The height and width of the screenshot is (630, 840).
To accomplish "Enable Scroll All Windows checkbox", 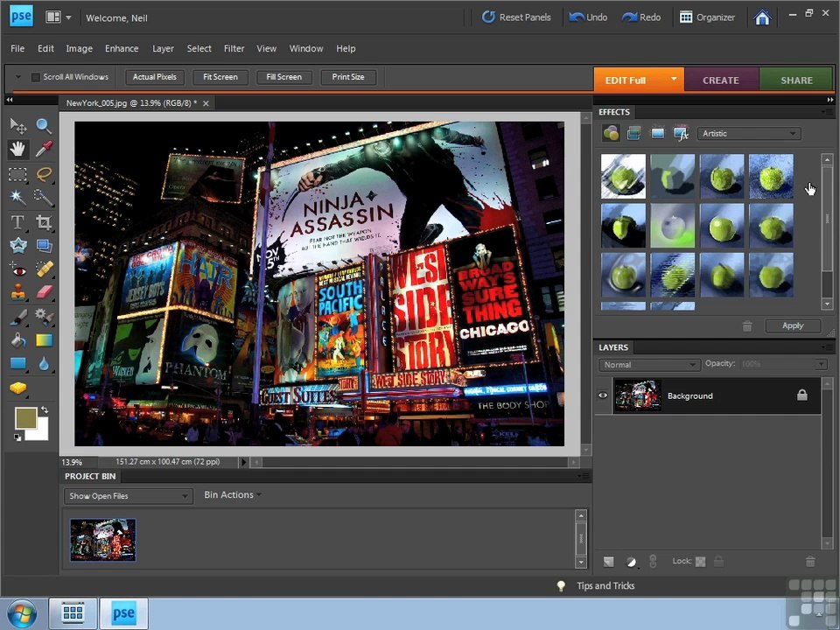I will (36, 77).
